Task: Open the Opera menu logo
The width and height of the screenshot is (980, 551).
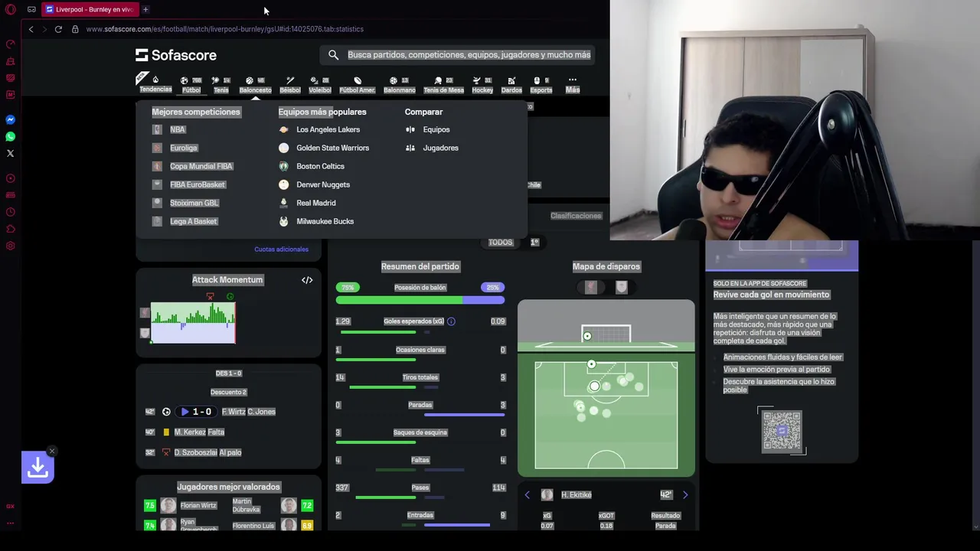Action: [x=11, y=9]
